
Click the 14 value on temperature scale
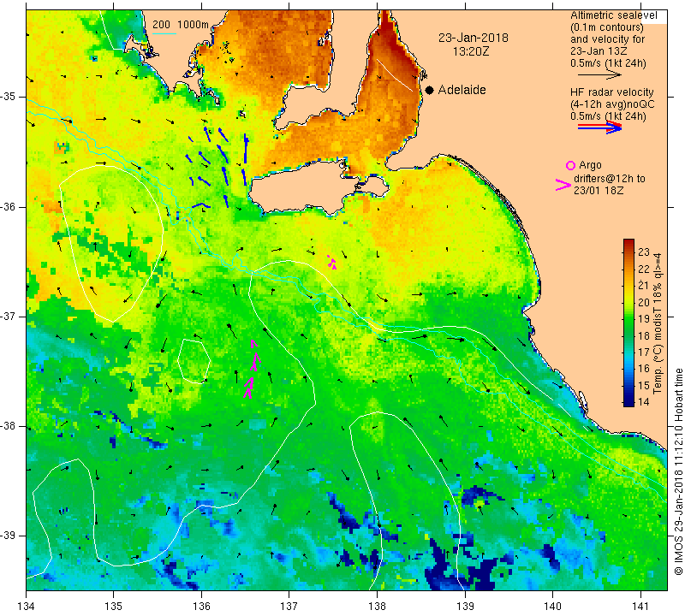point(644,402)
